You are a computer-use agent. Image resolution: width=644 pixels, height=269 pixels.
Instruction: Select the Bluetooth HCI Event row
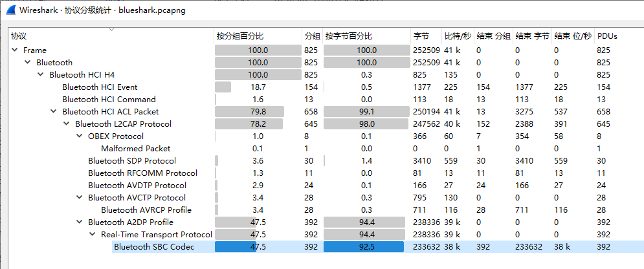[x=100, y=87]
